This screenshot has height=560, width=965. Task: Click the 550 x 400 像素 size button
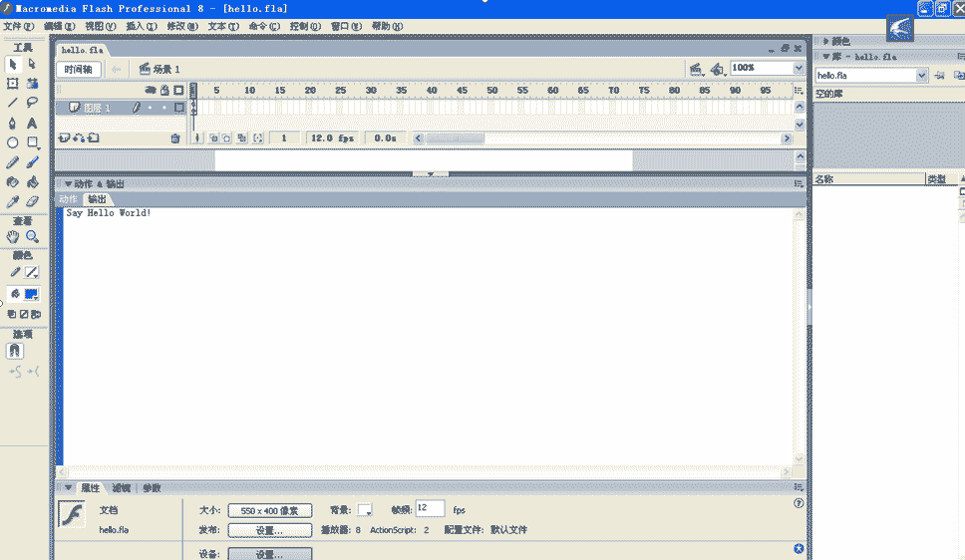point(269,510)
